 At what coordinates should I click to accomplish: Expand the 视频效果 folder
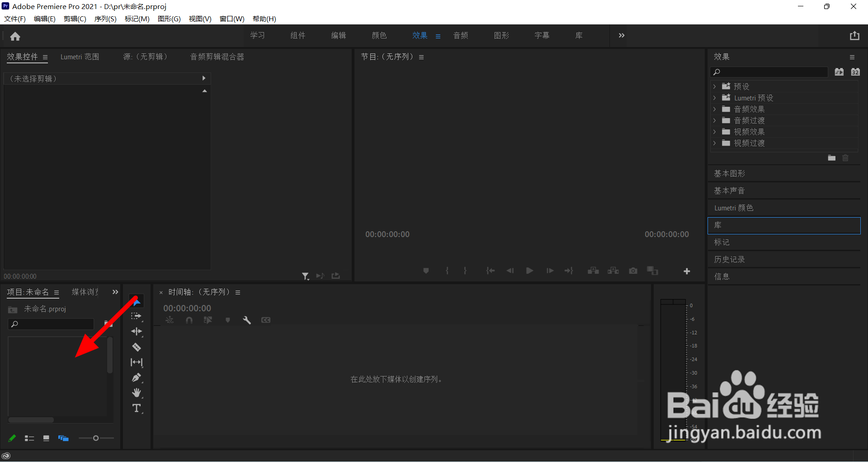pyautogui.click(x=714, y=132)
